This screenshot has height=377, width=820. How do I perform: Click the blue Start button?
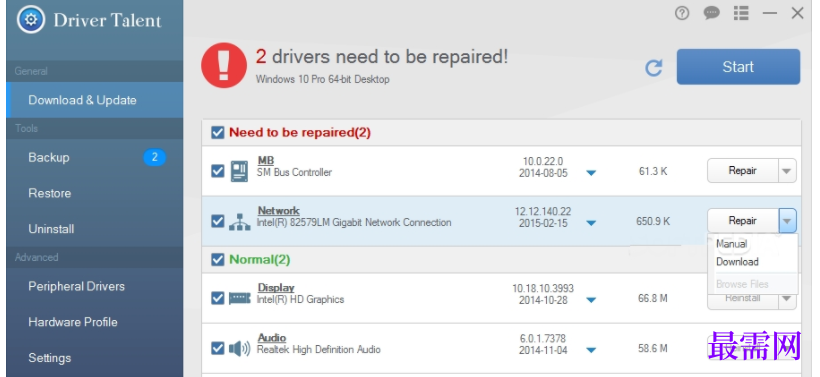(x=738, y=67)
